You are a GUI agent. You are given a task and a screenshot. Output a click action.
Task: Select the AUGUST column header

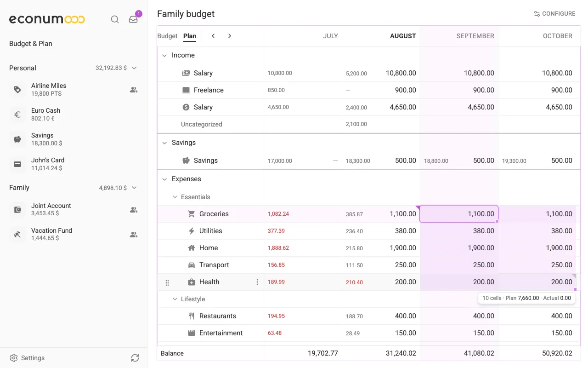[403, 36]
